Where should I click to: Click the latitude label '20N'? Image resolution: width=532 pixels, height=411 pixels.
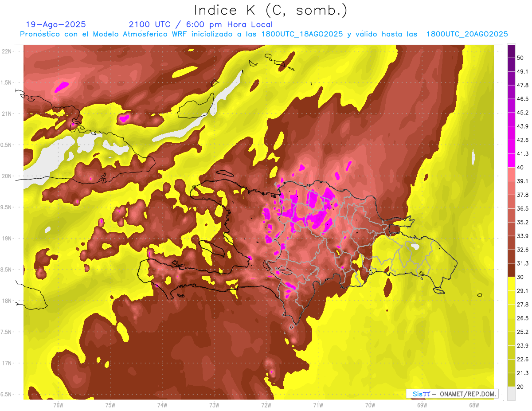(7, 176)
